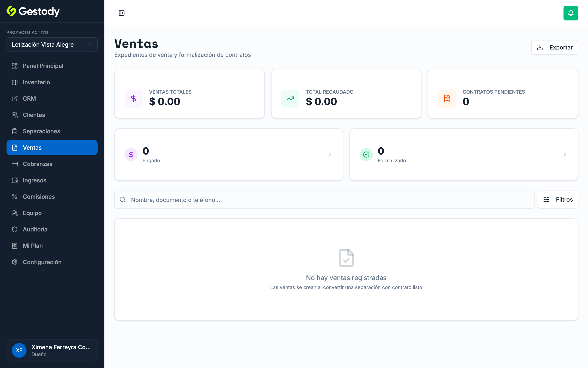Click the Clientes people icon
This screenshot has height=368, width=588.
coord(14,115)
